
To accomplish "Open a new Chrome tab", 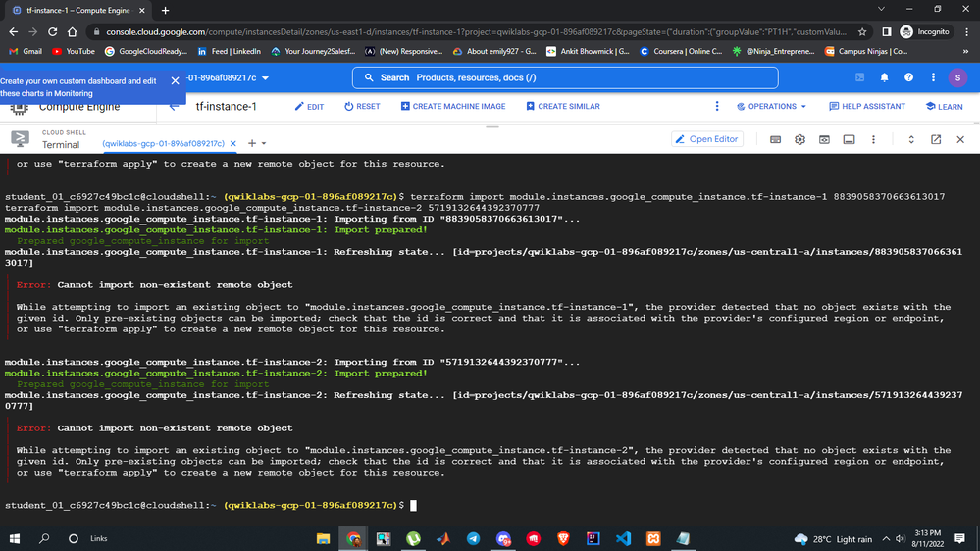I will tap(165, 11).
